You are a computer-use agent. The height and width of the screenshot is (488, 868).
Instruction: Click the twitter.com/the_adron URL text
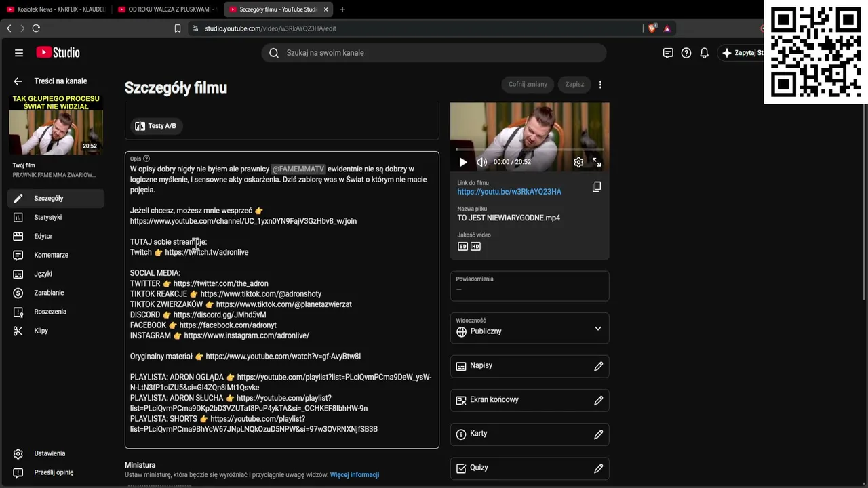(x=221, y=284)
